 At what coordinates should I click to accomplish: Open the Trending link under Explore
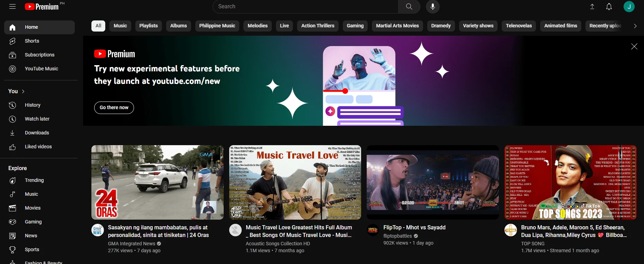coord(39,181)
